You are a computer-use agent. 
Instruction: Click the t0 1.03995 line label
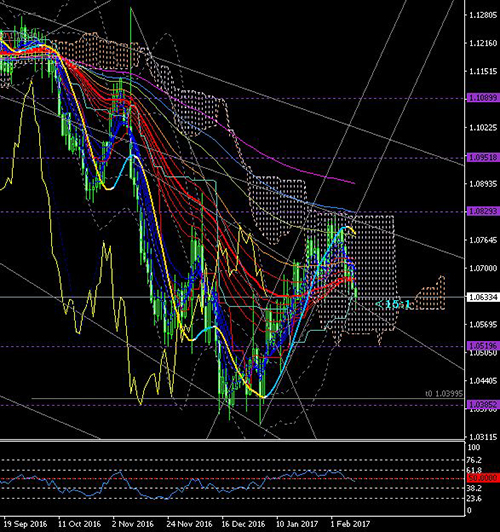(444, 394)
